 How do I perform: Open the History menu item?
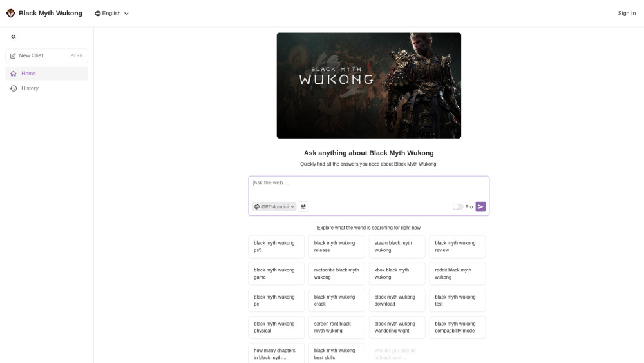(30, 88)
